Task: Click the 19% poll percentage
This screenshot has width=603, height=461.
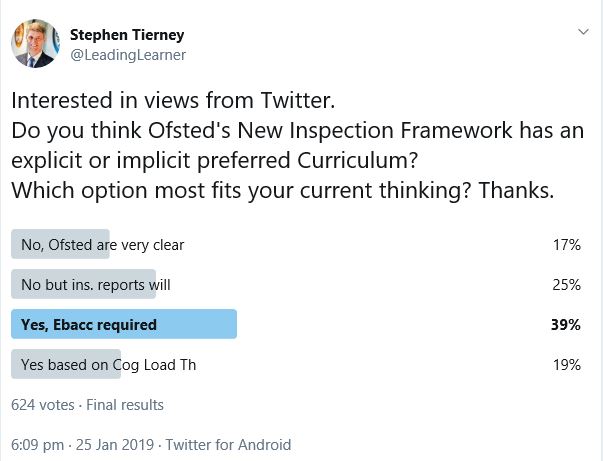Action: 566,365
